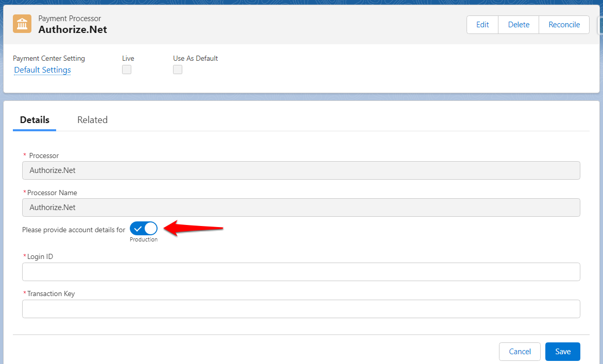This screenshot has height=364, width=603.
Task: Toggle the Production account switch
Action: tap(144, 228)
